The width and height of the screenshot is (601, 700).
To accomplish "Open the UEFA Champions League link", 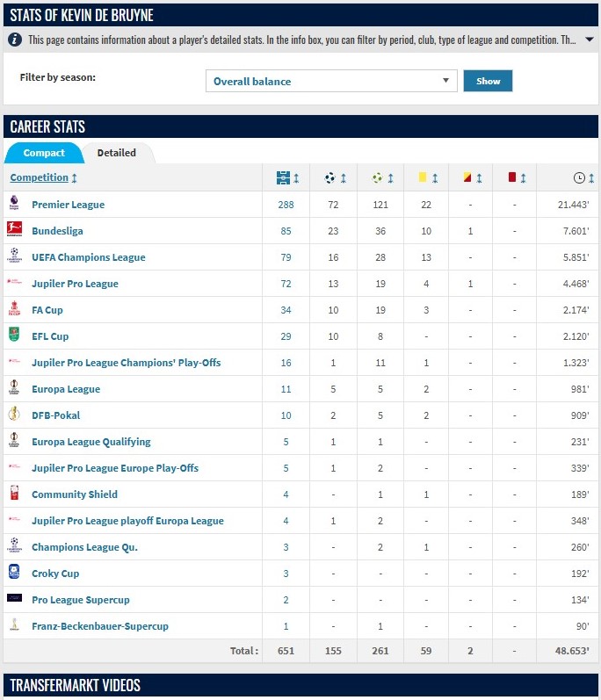I will point(88,257).
